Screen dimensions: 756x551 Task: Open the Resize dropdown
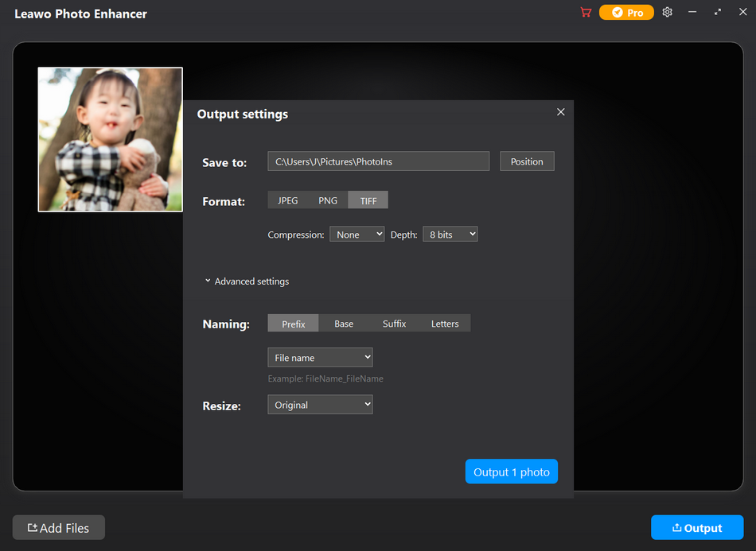(x=320, y=405)
